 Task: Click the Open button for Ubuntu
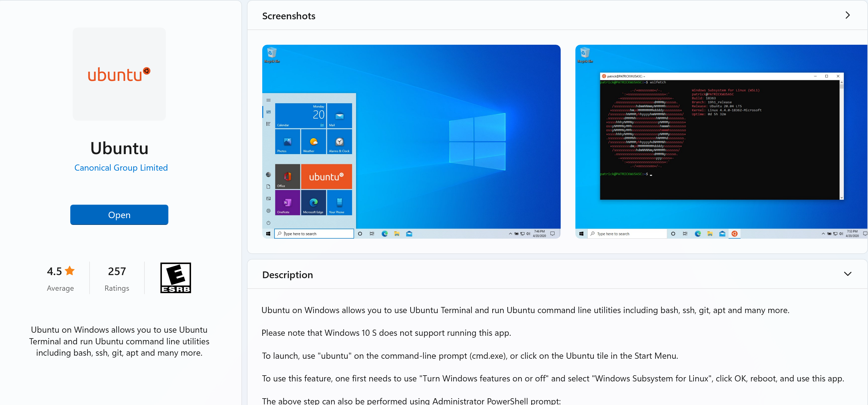click(x=119, y=215)
